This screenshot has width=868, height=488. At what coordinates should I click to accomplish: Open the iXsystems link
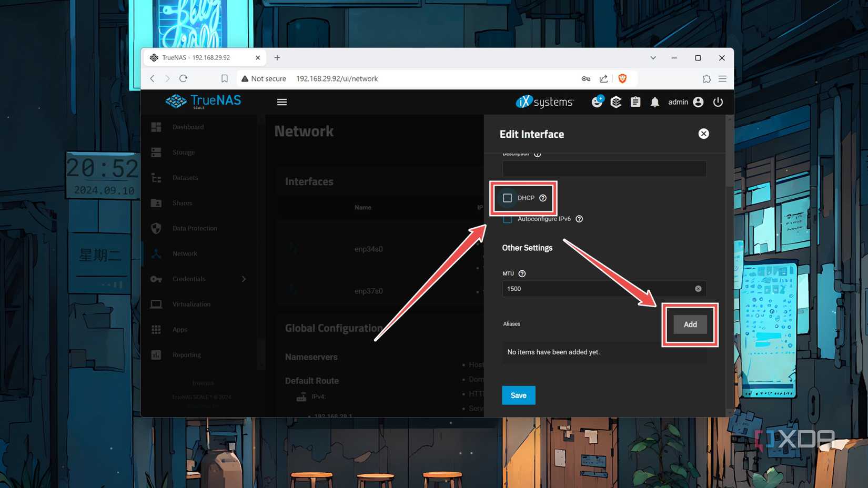click(544, 101)
